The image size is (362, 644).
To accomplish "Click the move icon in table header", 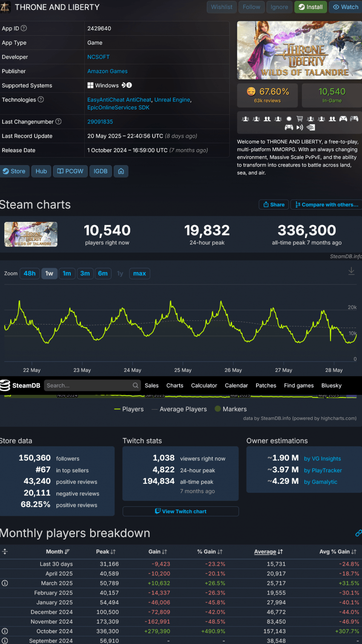I will click(x=5, y=552).
